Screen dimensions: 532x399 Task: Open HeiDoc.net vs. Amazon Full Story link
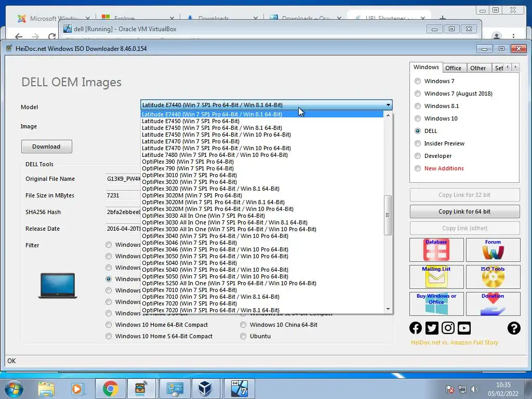point(454,343)
